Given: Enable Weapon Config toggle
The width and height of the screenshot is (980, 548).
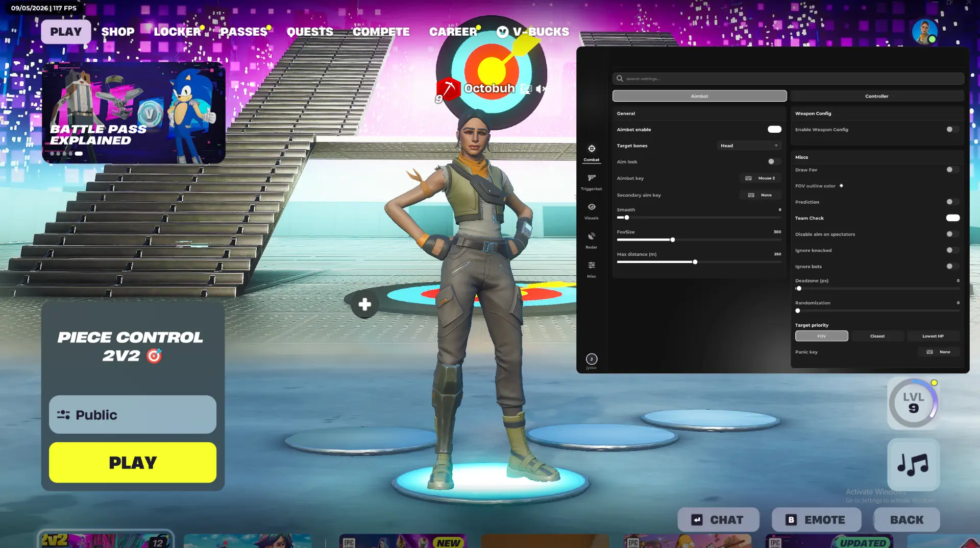Looking at the screenshot, I should (952, 129).
